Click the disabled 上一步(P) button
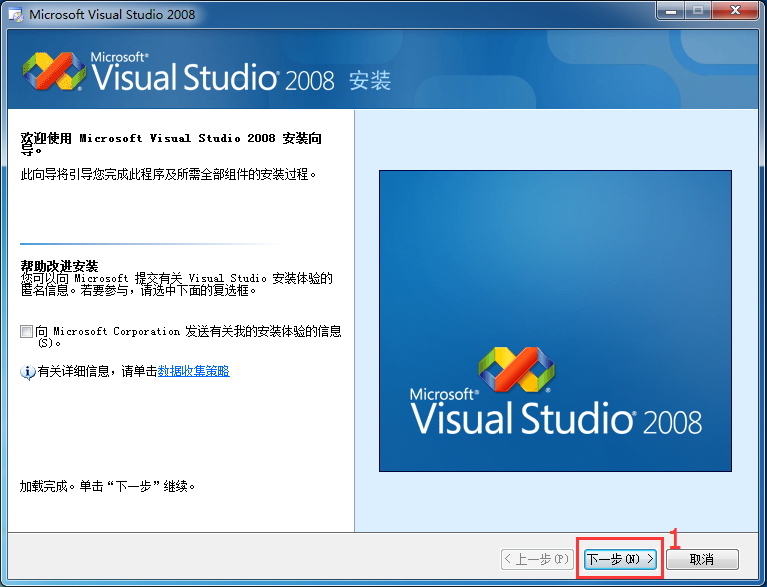 pyautogui.click(x=537, y=559)
